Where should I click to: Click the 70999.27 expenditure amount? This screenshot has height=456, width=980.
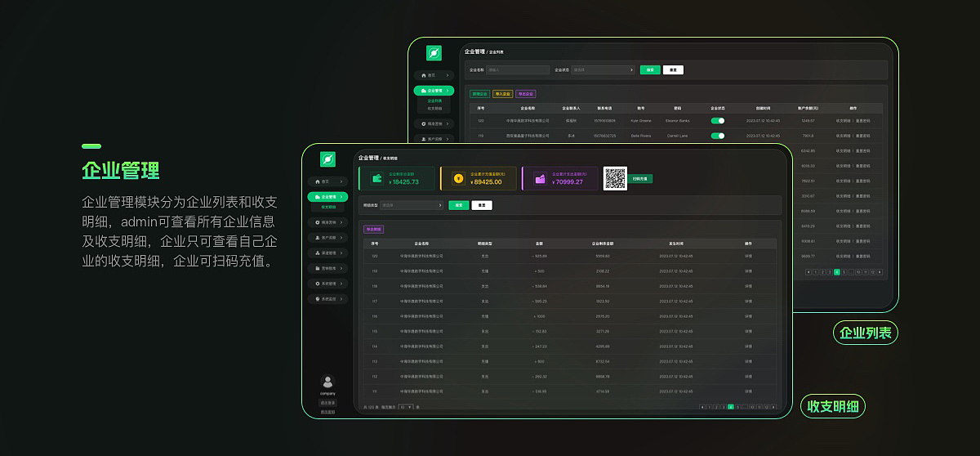click(567, 182)
